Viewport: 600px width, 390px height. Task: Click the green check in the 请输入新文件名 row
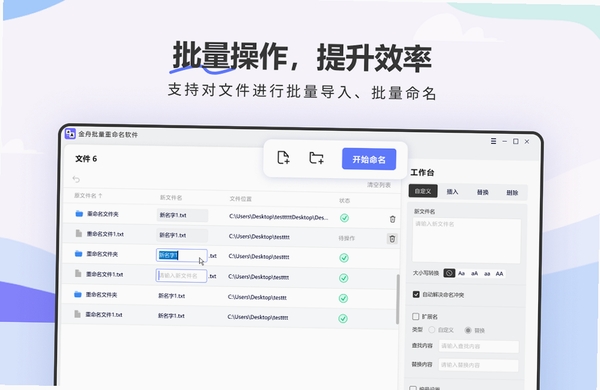344,278
